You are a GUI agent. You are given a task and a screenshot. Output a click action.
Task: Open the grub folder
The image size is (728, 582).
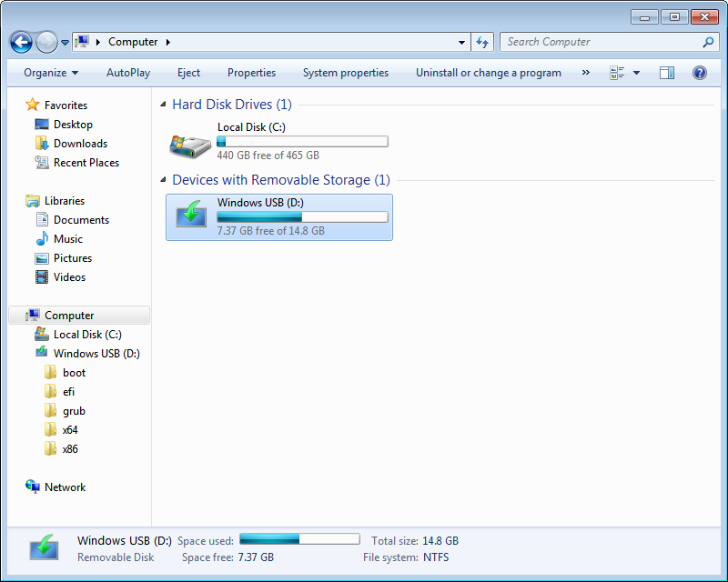pyautogui.click(x=74, y=411)
